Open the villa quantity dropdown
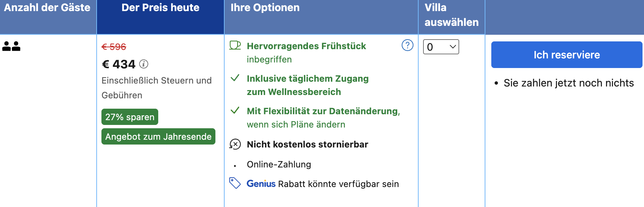The height and width of the screenshot is (207, 644). pyautogui.click(x=441, y=47)
